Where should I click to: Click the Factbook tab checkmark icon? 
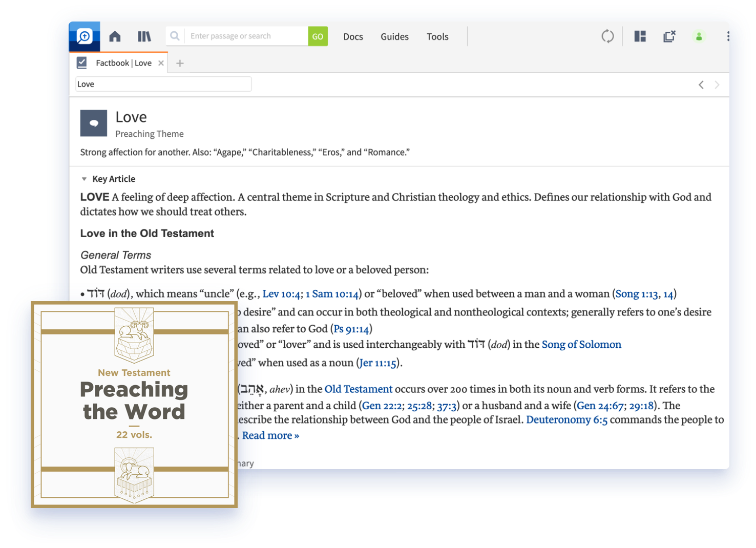(x=81, y=63)
